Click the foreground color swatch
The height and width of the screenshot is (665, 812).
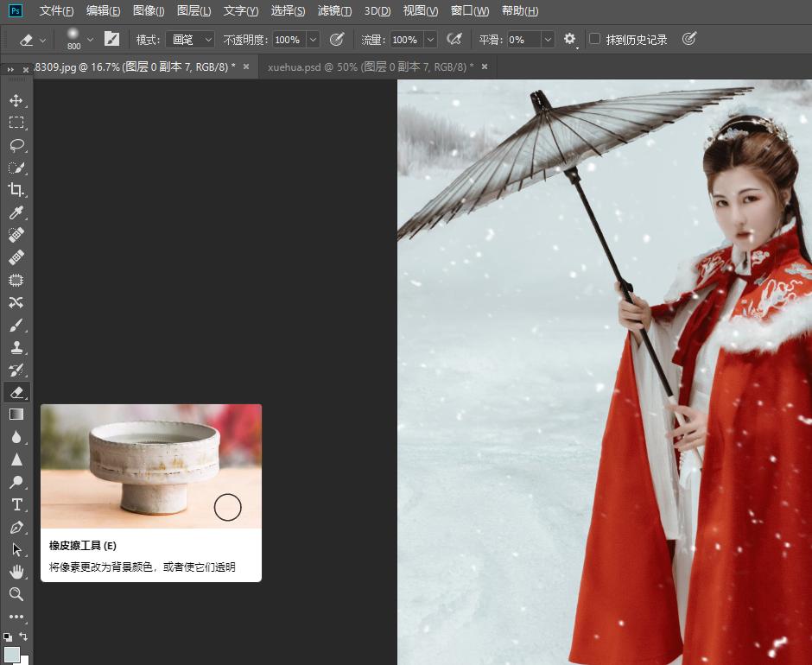11,654
